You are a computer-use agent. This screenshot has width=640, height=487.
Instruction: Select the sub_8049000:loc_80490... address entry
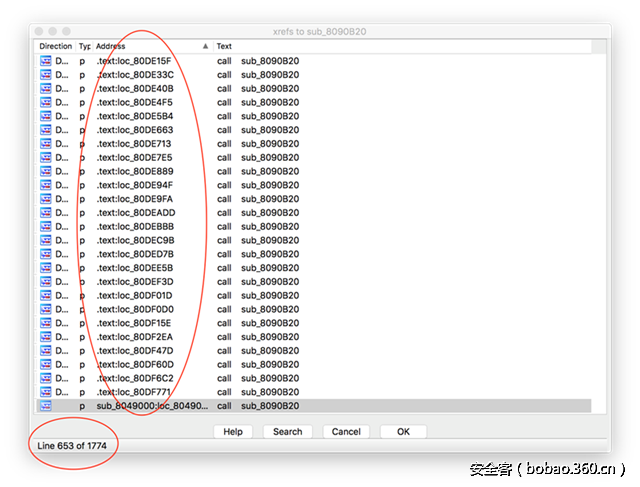(152, 406)
